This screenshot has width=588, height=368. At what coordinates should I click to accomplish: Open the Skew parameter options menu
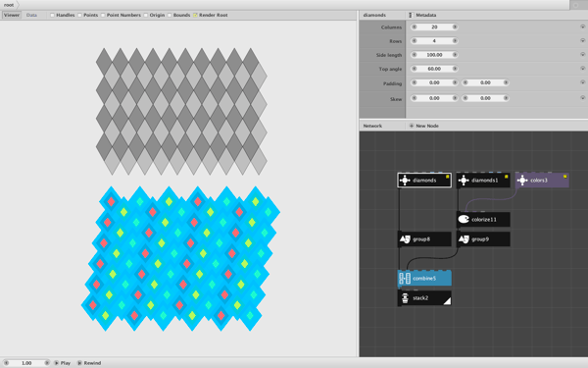(582, 97)
